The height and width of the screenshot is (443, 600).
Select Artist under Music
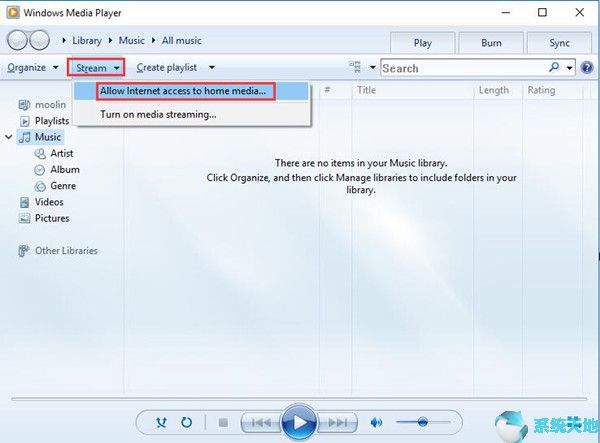[62, 153]
